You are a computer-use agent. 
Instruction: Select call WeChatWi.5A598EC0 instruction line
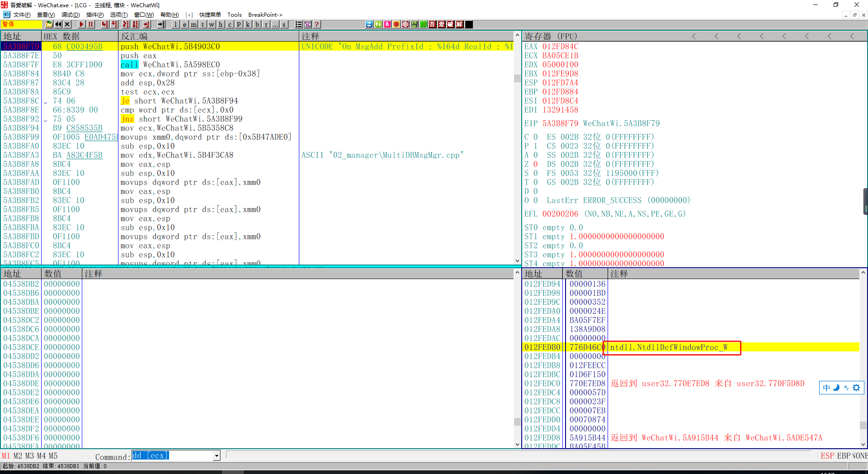[170, 65]
